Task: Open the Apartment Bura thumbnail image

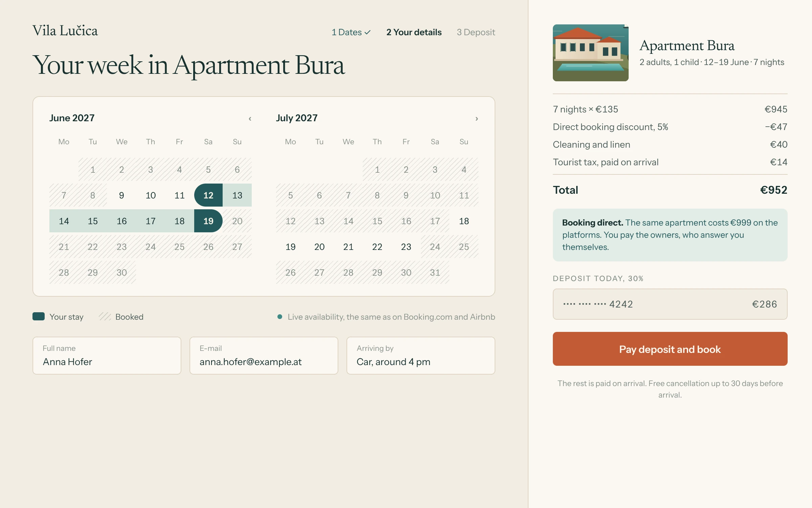Action: (591, 53)
